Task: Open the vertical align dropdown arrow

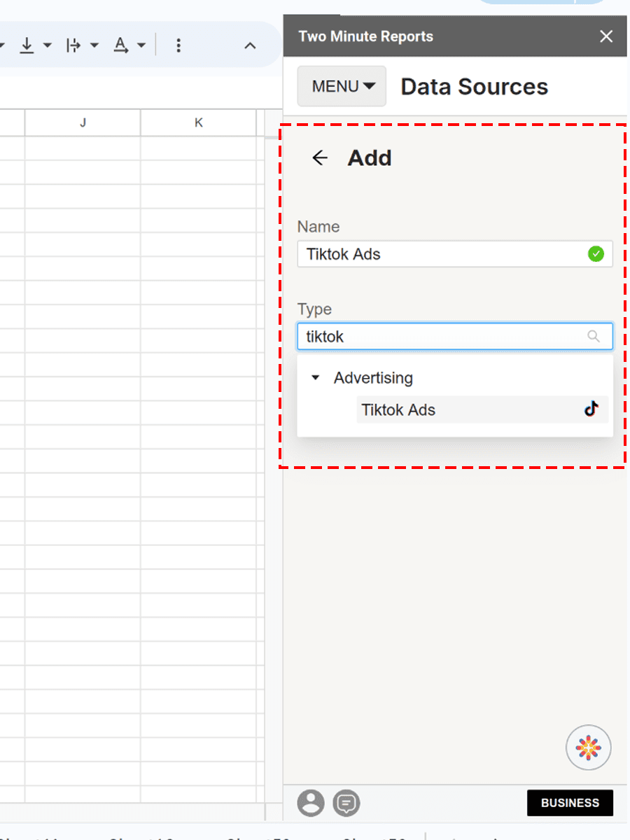Action: coord(48,45)
